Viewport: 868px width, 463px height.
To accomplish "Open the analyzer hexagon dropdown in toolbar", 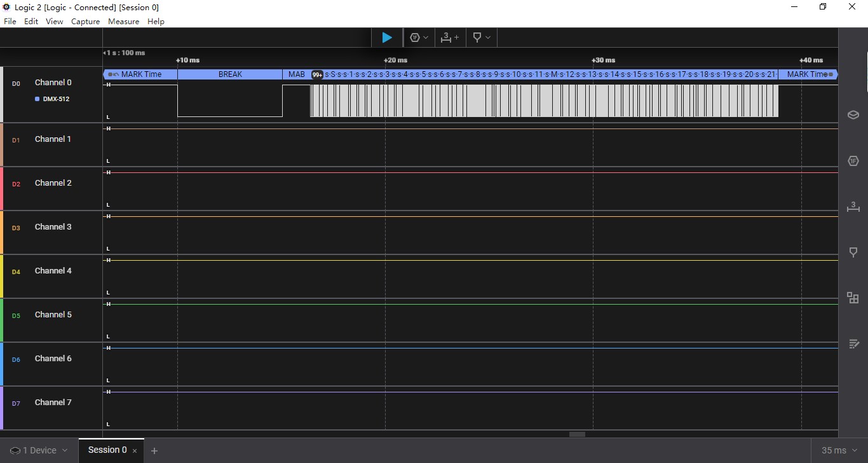I will 419,38.
